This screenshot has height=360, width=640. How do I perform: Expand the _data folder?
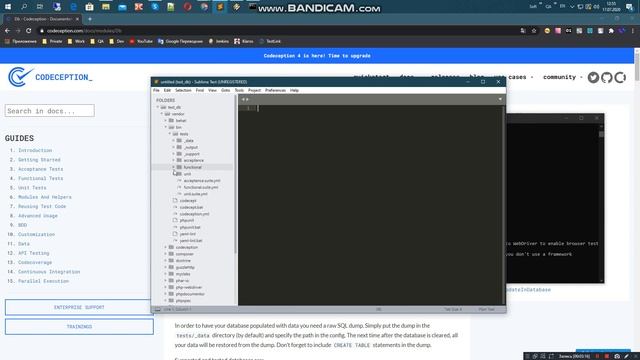173,140
